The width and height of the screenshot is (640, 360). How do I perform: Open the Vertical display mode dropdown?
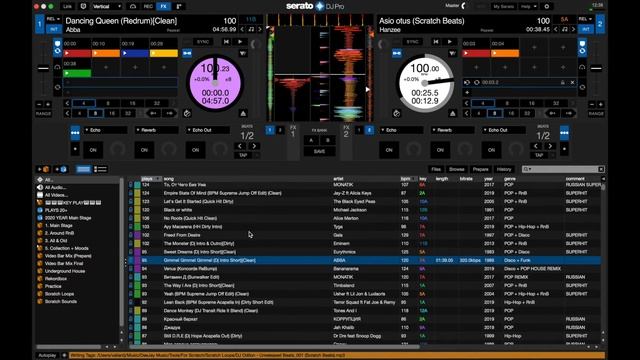click(x=106, y=7)
